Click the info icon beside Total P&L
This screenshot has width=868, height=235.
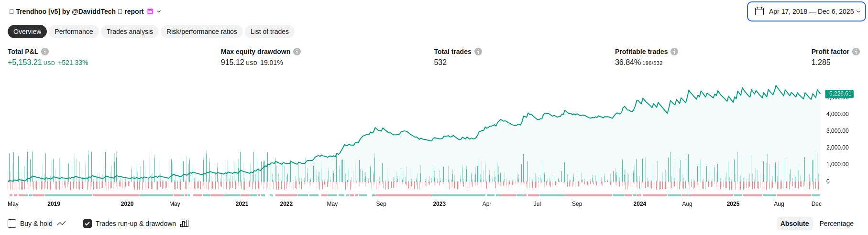45,52
